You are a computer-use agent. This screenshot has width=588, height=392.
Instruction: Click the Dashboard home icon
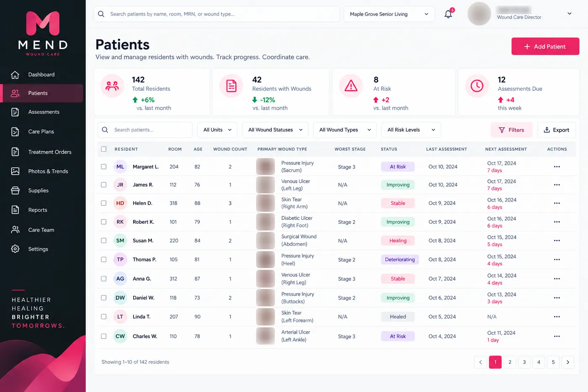[15, 75]
